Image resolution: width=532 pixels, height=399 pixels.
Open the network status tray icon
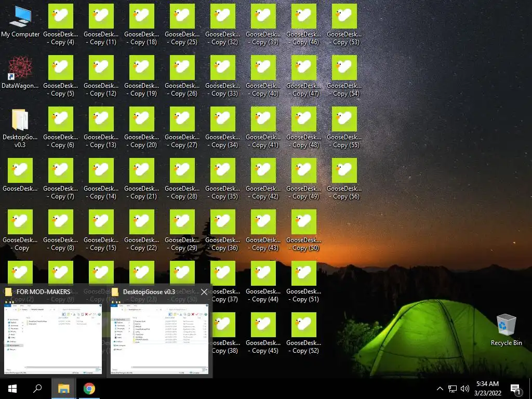pyautogui.click(x=453, y=389)
